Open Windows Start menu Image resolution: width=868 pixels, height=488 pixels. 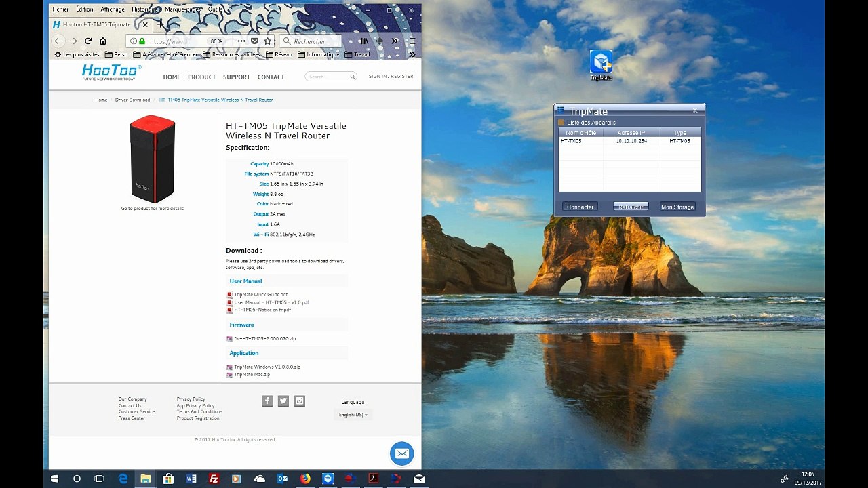point(54,479)
